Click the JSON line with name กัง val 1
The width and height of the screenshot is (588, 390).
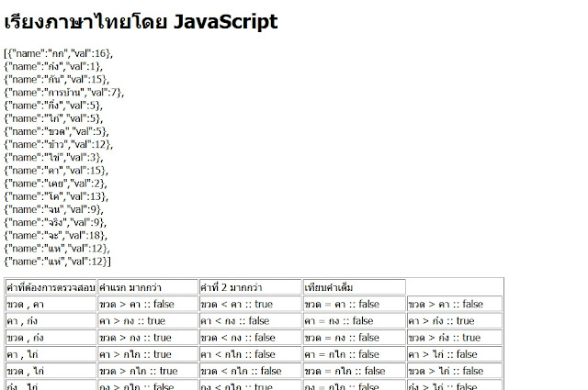pyautogui.click(x=53, y=67)
